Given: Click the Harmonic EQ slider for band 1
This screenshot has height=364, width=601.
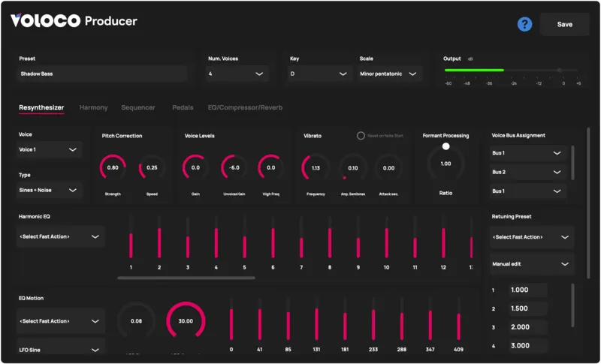Looking at the screenshot, I should [131, 239].
